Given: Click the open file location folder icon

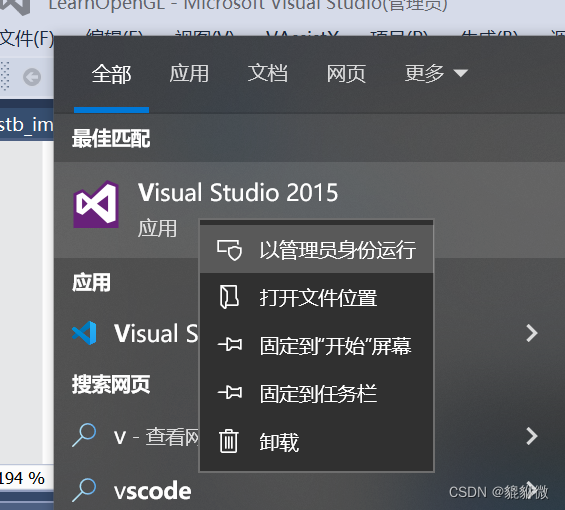Looking at the screenshot, I should click(229, 297).
